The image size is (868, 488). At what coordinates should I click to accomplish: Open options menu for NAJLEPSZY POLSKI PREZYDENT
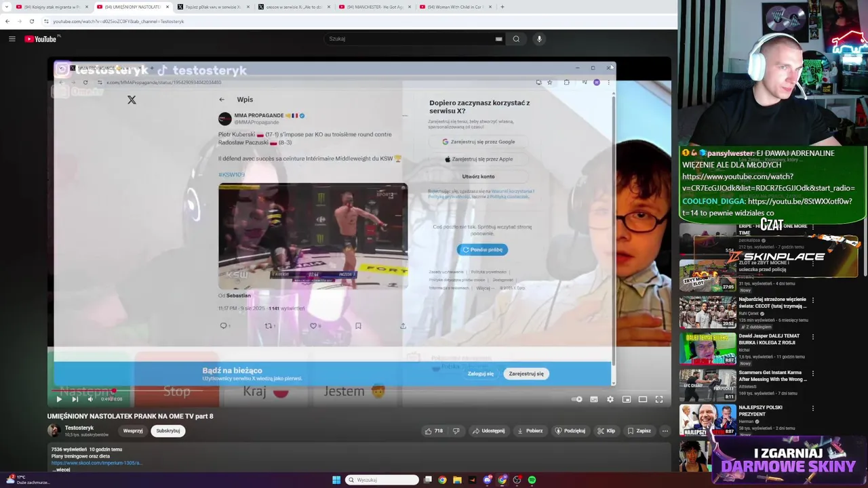coord(812,409)
